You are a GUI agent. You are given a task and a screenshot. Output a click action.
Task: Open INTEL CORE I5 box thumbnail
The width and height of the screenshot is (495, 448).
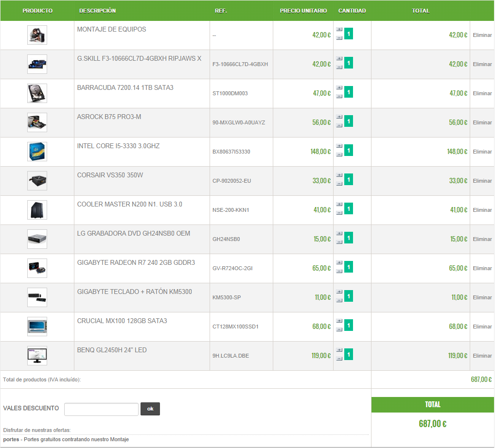pyautogui.click(x=37, y=152)
